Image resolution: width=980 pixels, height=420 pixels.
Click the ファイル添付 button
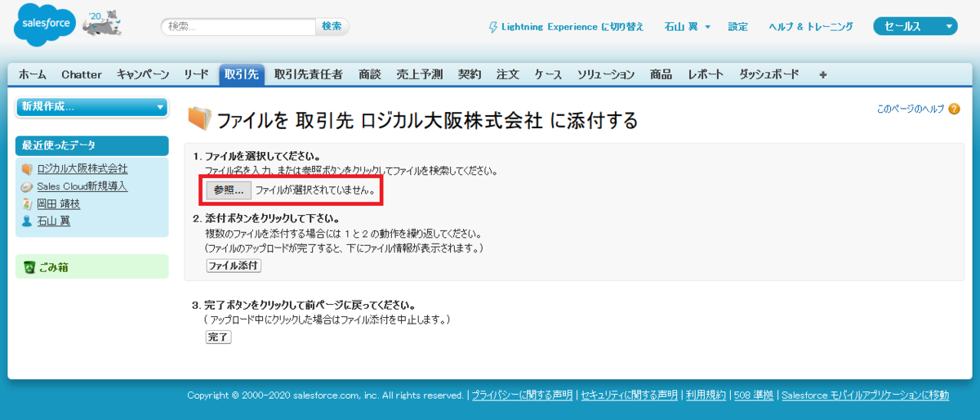click(x=234, y=266)
